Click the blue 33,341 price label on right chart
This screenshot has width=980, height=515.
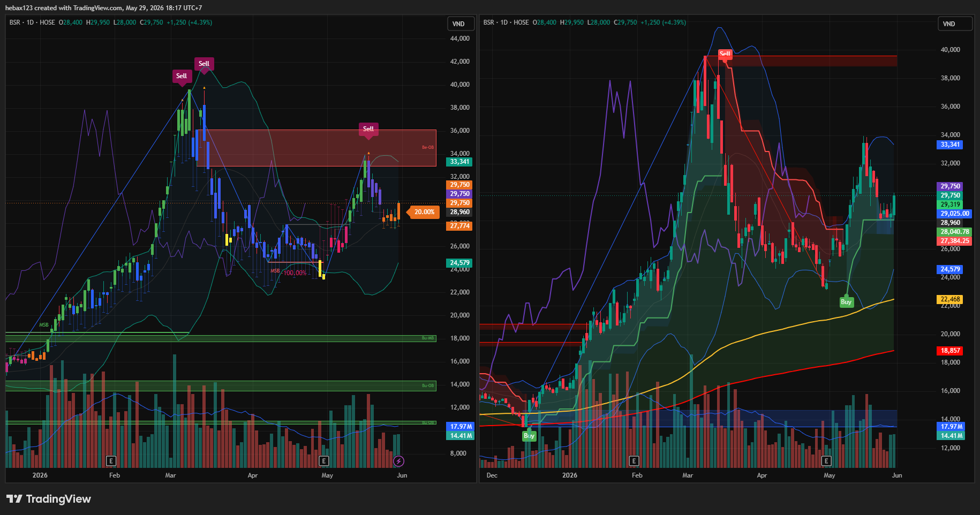click(x=951, y=145)
